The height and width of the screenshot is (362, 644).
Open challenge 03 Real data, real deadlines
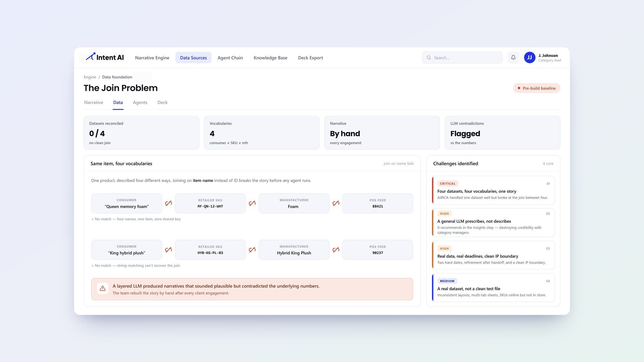493,255
